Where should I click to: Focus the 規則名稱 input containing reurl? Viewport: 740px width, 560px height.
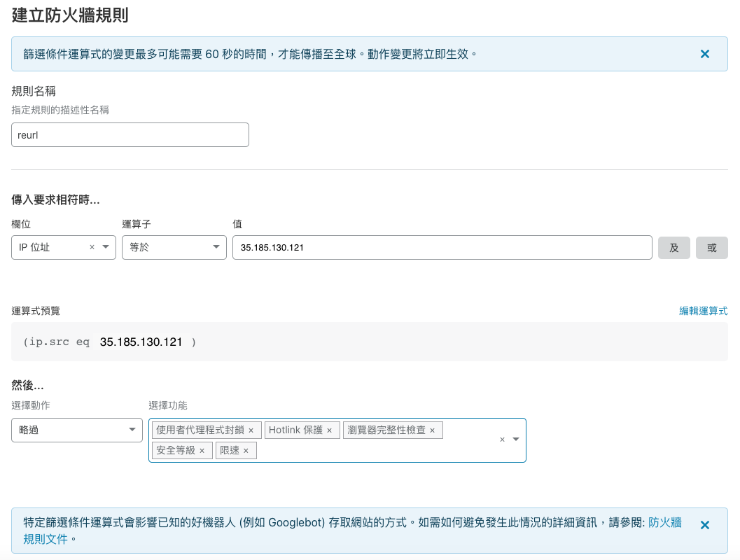click(x=130, y=135)
